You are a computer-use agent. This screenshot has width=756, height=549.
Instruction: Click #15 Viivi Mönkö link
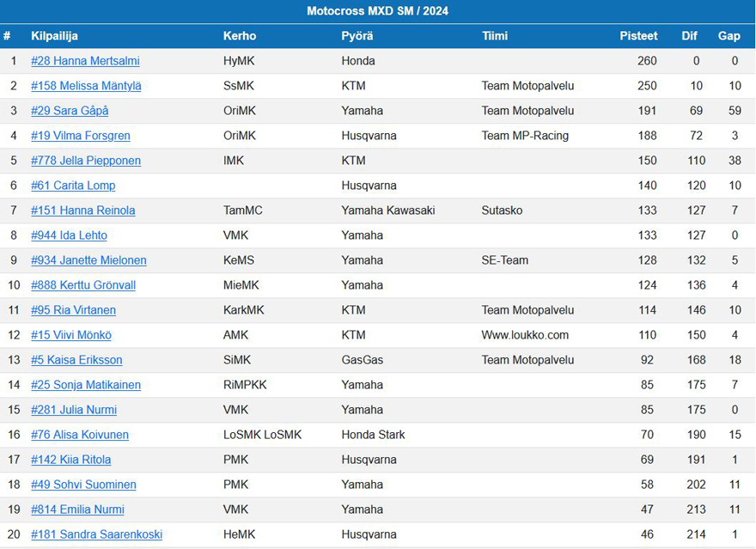coord(71,335)
